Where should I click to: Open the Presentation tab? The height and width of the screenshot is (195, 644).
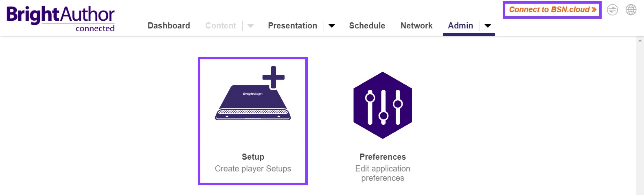click(x=292, y=26)
